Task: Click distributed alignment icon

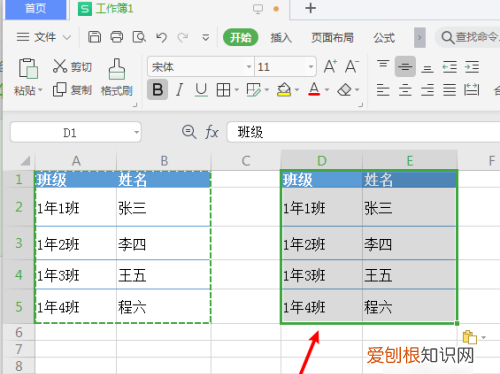Action: (472, 90)
